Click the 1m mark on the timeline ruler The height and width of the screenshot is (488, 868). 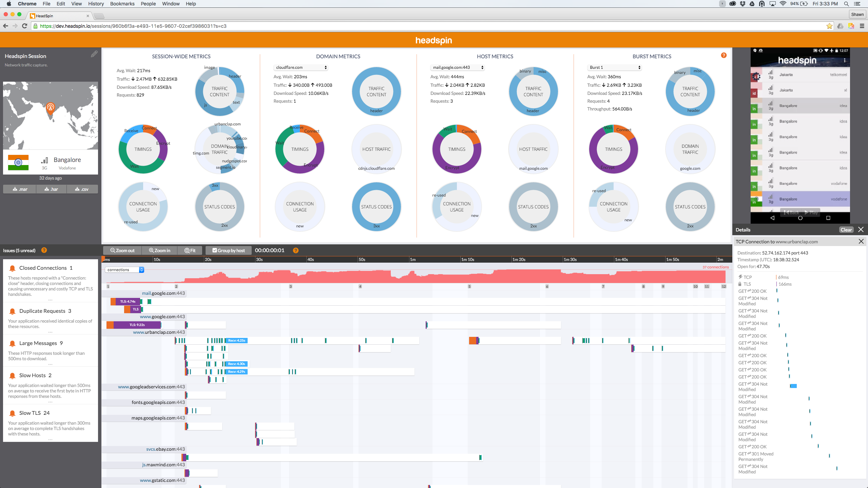(x=412, y=260)
